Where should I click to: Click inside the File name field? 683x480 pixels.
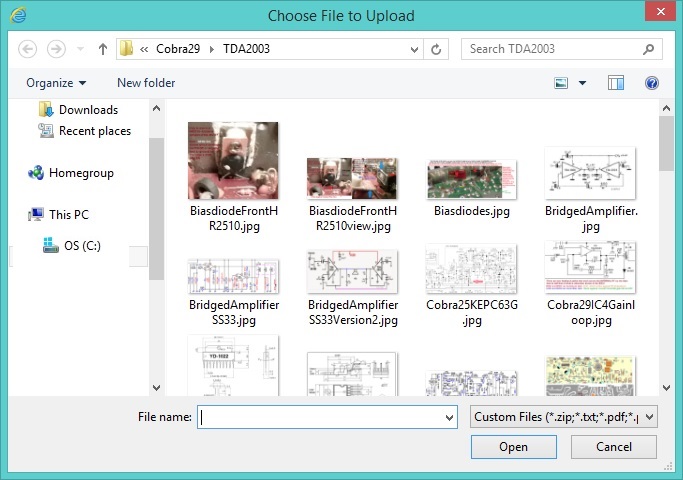(x=320, y=418)
